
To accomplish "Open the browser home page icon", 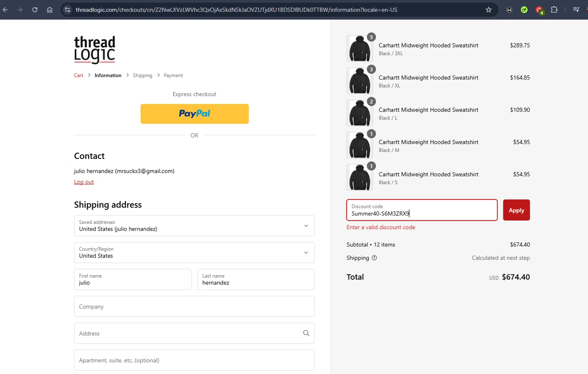I will (50, 10).
